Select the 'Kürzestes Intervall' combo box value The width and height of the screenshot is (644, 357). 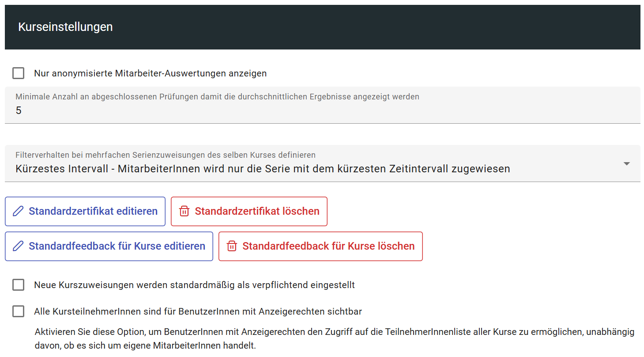[x=263, y=169]
